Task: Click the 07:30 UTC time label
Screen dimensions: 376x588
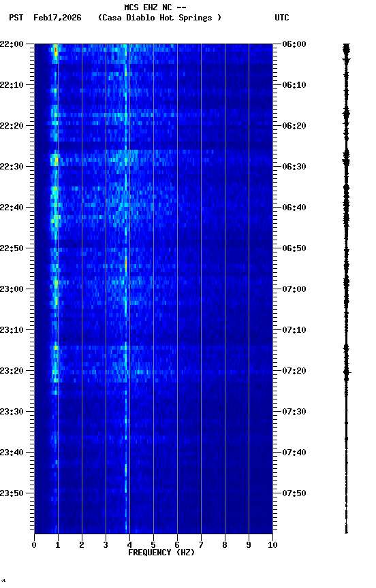Action: [294, 412]
